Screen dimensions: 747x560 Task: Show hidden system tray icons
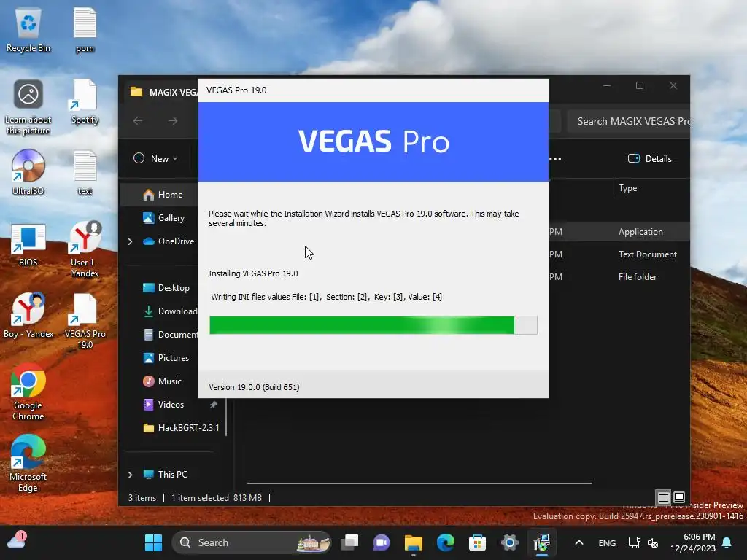click(x=578, y=542)
